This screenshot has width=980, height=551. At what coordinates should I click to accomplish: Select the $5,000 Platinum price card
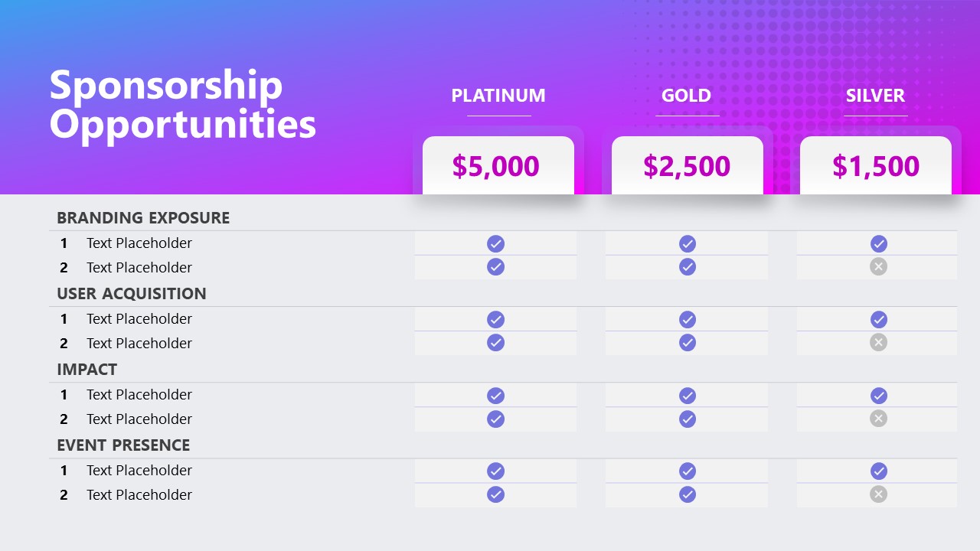(498, 165)
